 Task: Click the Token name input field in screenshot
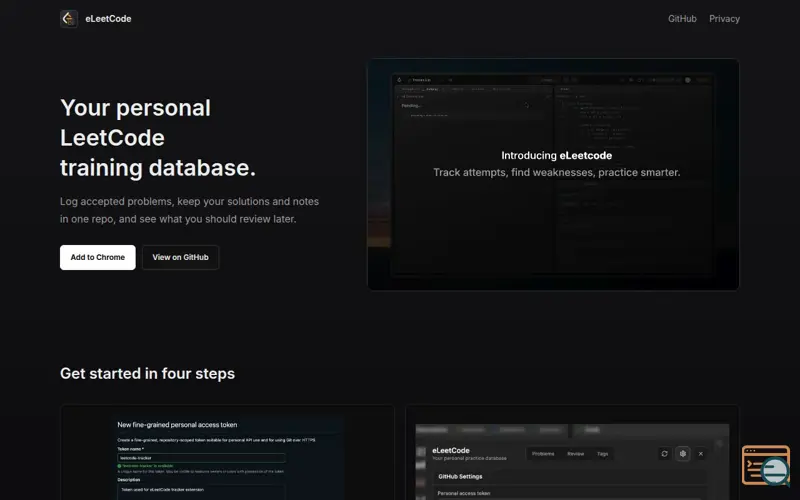[201, 458]
